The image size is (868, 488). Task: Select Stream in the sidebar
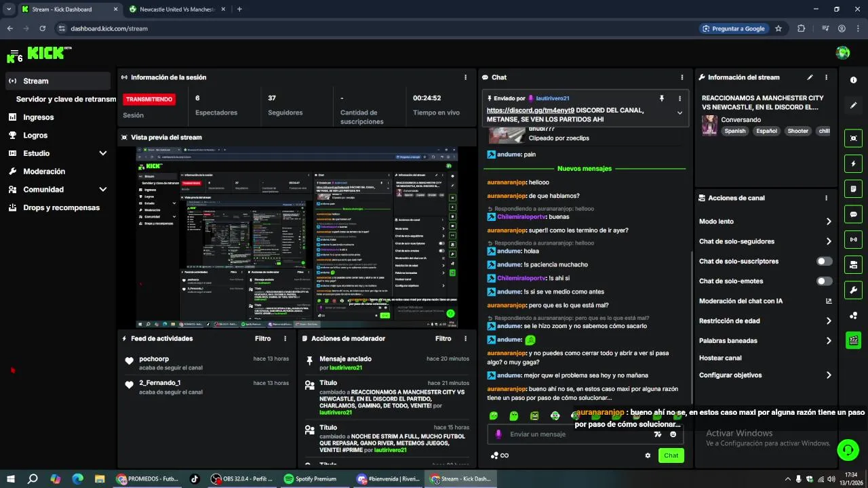click(58, 81)
